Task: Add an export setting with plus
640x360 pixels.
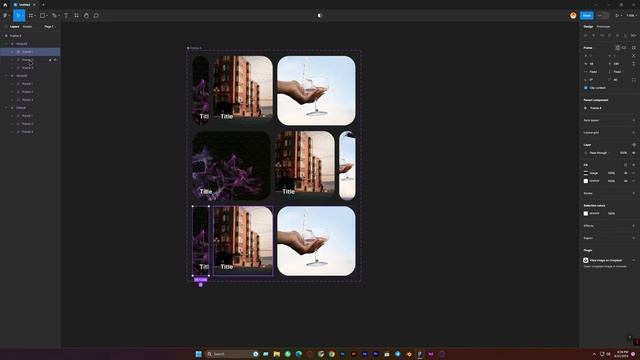Action: point(634,238)
